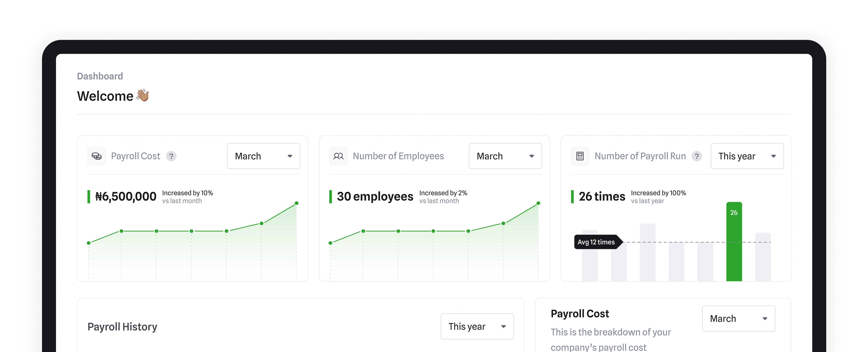Click the Number of Employees people icon
Image resolution: width=868 pixels, height=352 pixels.
[x=338, y=156]
